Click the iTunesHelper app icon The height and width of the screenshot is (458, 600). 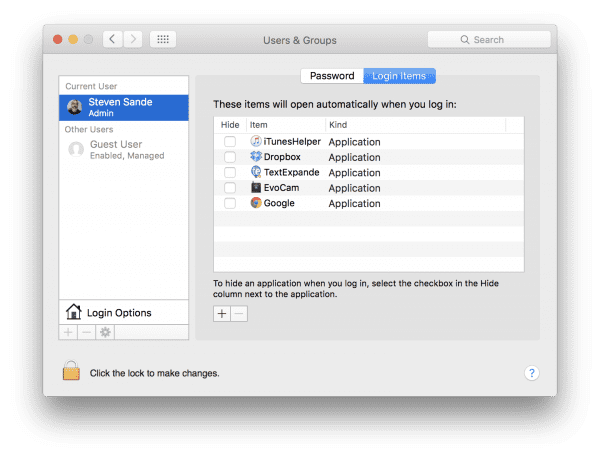(x=256, y=142)
